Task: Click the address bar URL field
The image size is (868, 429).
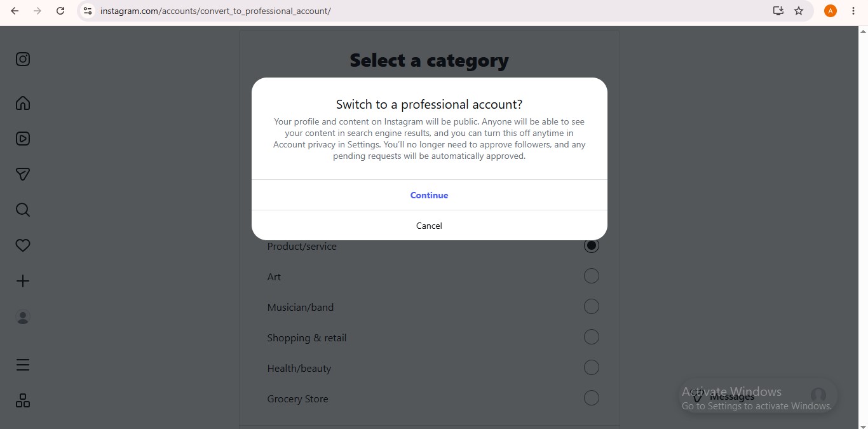Action: point(432,11)
